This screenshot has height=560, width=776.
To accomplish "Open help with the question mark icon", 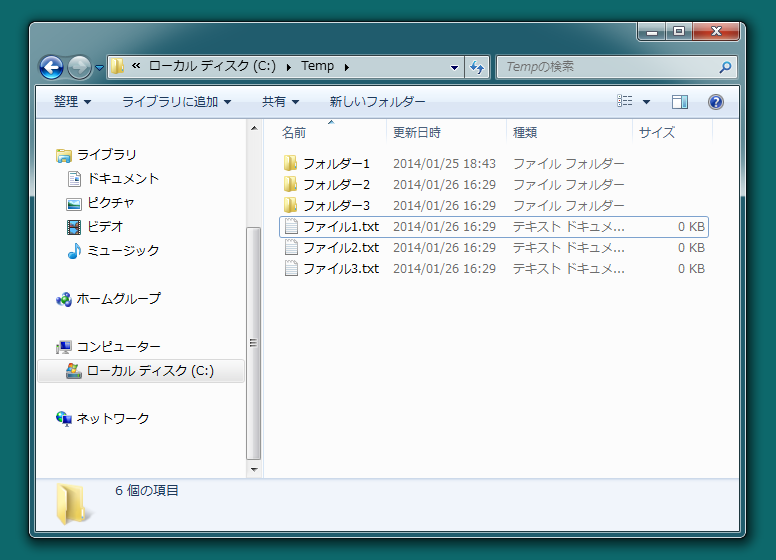I will (716, 102).
